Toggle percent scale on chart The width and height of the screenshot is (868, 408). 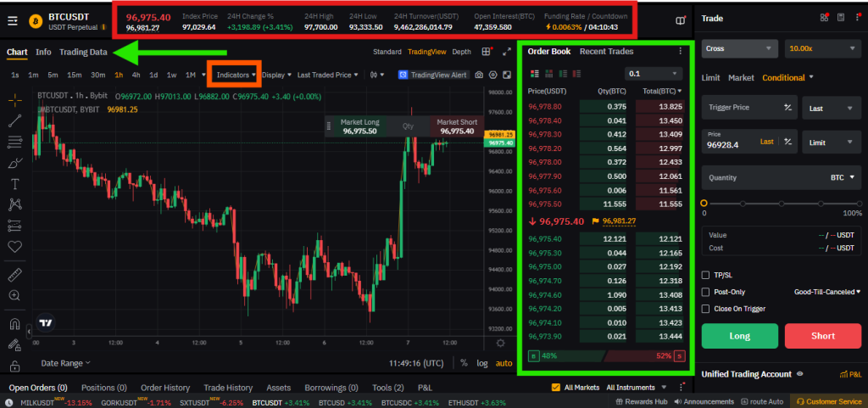(464, 363)
